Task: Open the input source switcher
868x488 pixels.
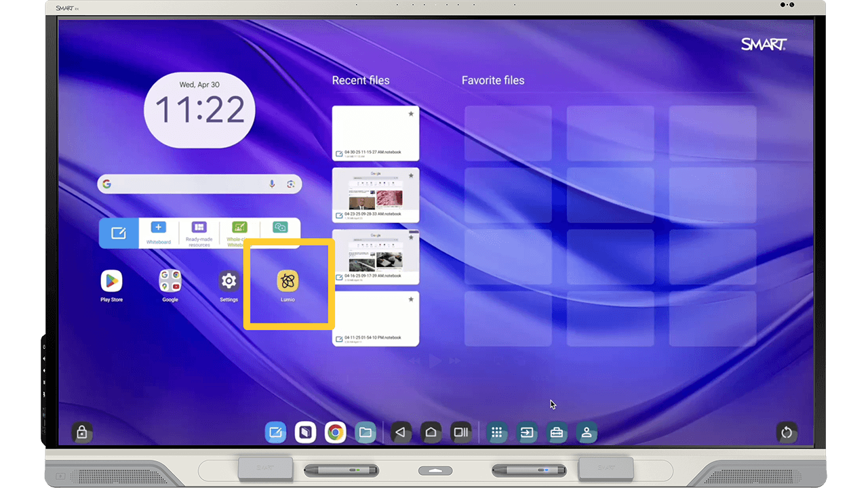Action: [527, 432]
